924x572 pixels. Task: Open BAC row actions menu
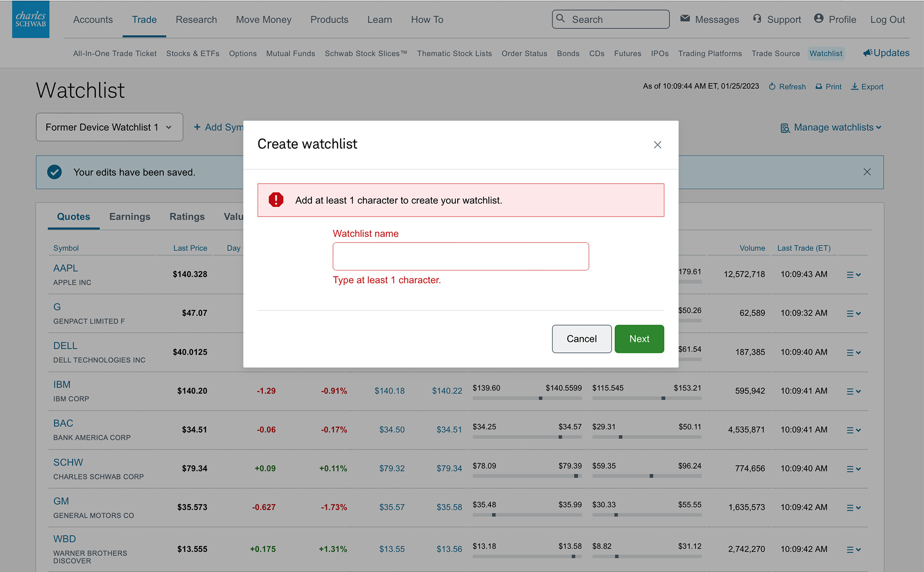coord(853,430)
